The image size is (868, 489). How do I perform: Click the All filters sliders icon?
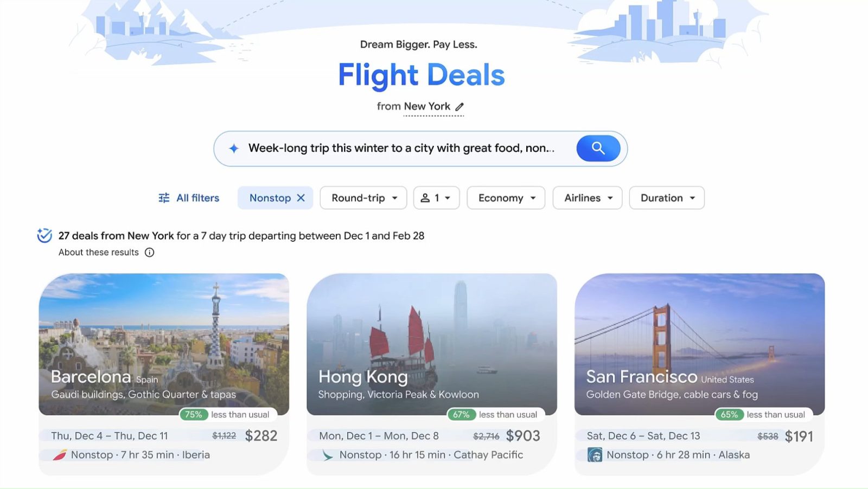(164, 198)
